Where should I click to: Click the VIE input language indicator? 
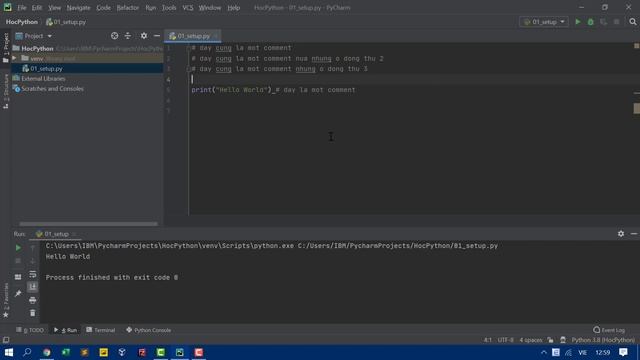click(582, 352)
